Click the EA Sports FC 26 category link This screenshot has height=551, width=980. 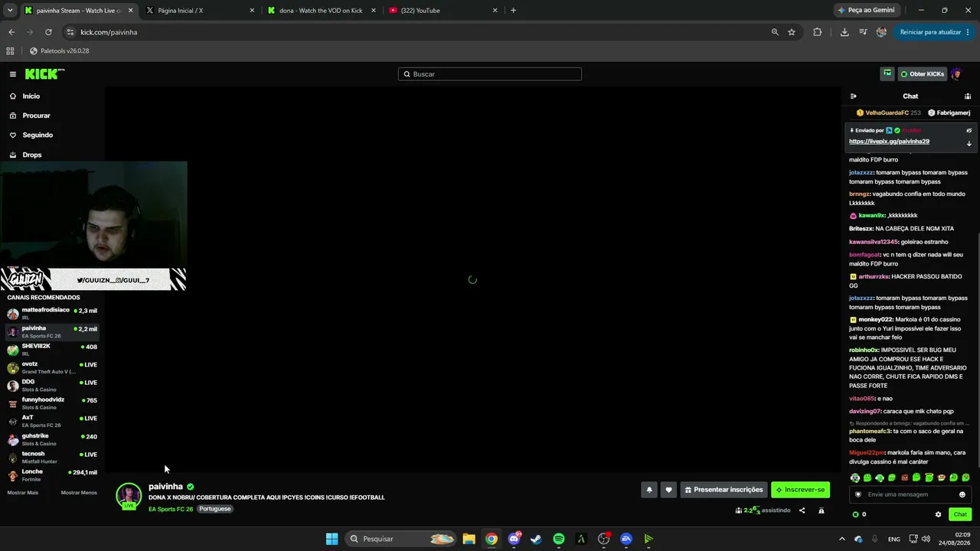pos(171,509)
